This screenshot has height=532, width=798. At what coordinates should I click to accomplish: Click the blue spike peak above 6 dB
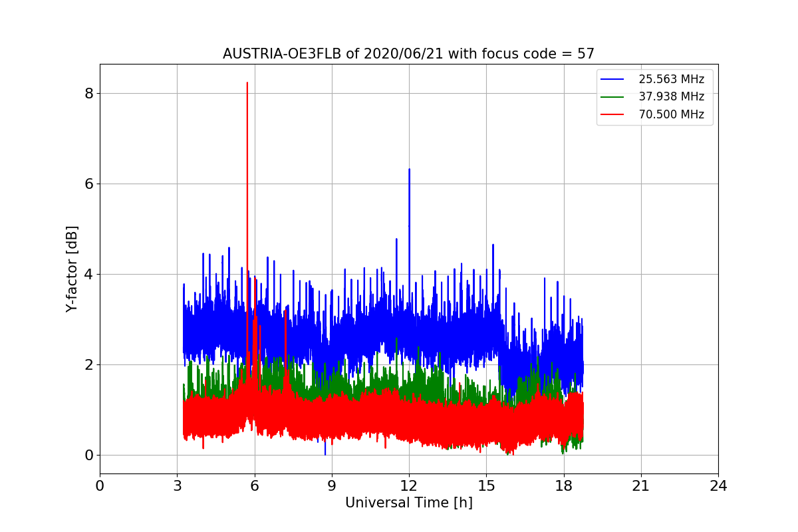pyautogui.click(x=409, y=170)
